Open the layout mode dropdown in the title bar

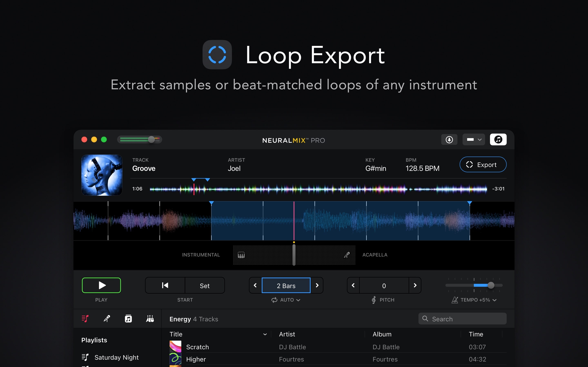coord(473,140)
